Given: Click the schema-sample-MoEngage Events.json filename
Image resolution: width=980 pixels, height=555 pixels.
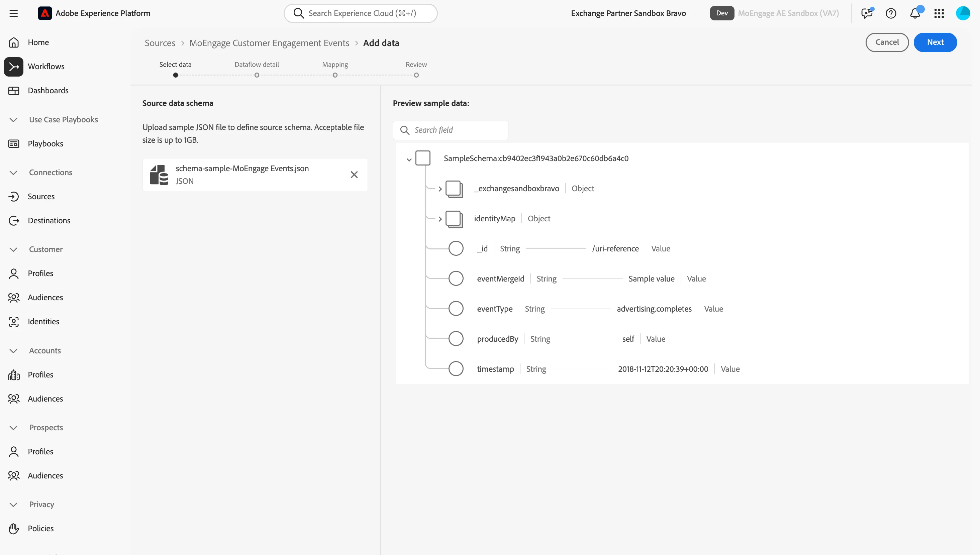Looking at the screenshot, I should (242, 169).
